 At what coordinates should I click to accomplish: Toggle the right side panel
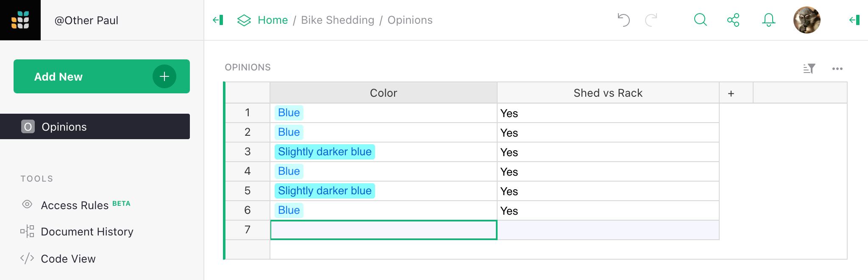(x=854, y=20)
